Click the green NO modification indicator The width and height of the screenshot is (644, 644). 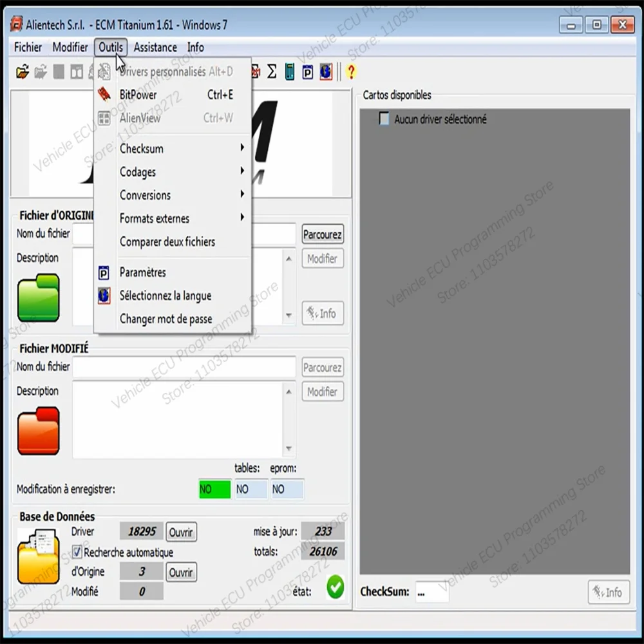pos(215,489)
